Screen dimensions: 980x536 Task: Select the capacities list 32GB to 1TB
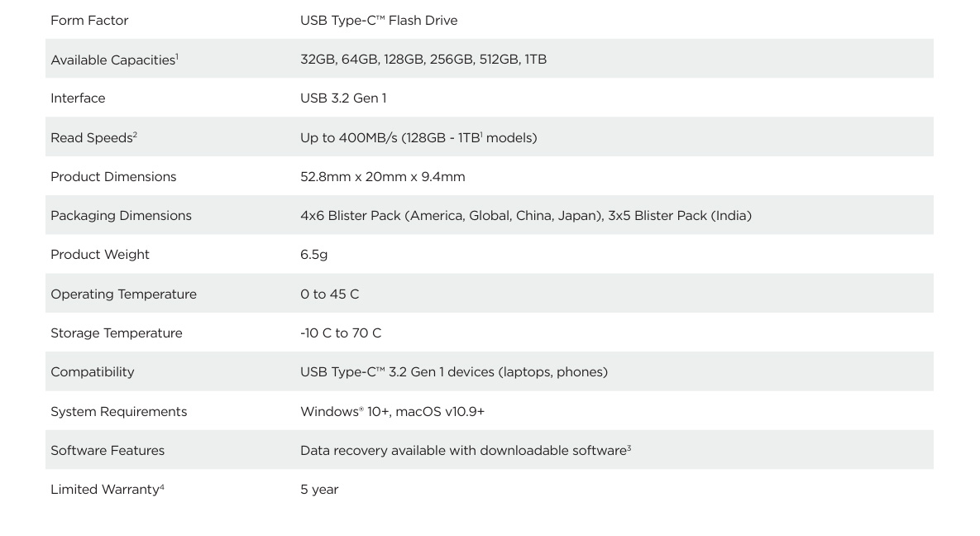click(x=423, y=60)
